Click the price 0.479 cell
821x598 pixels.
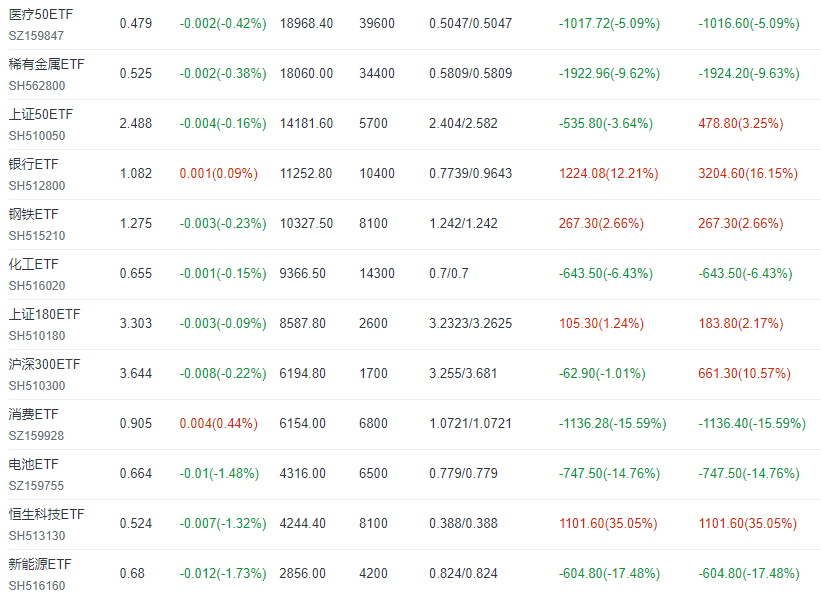[x=136, y=24]
